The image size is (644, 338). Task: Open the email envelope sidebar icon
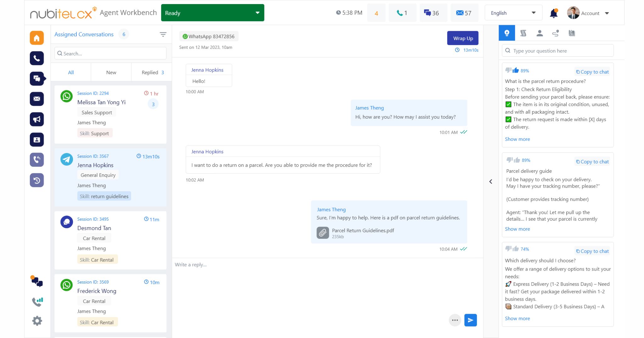pyautogui.click(x=37, y=99)
